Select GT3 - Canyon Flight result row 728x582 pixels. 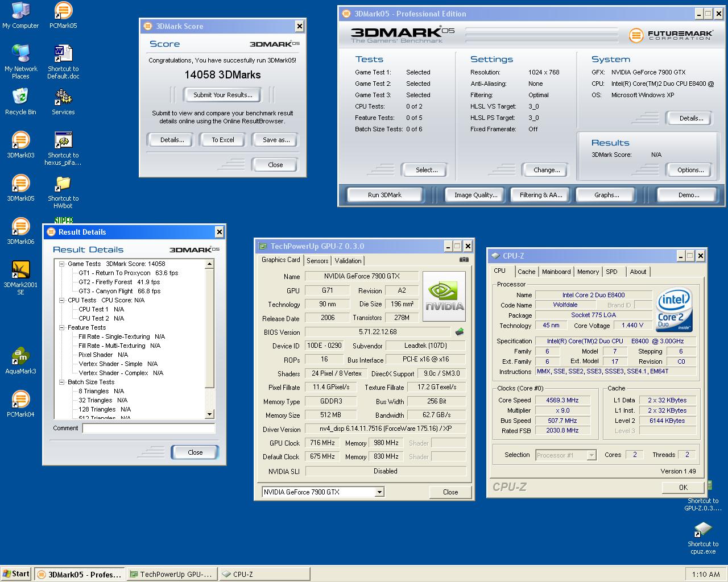(119, 291)
